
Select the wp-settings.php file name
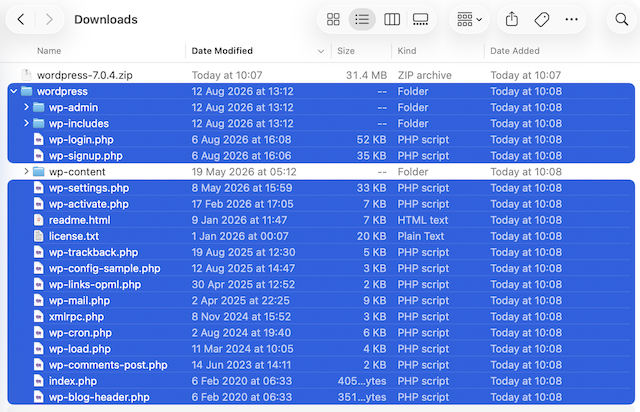89,188
